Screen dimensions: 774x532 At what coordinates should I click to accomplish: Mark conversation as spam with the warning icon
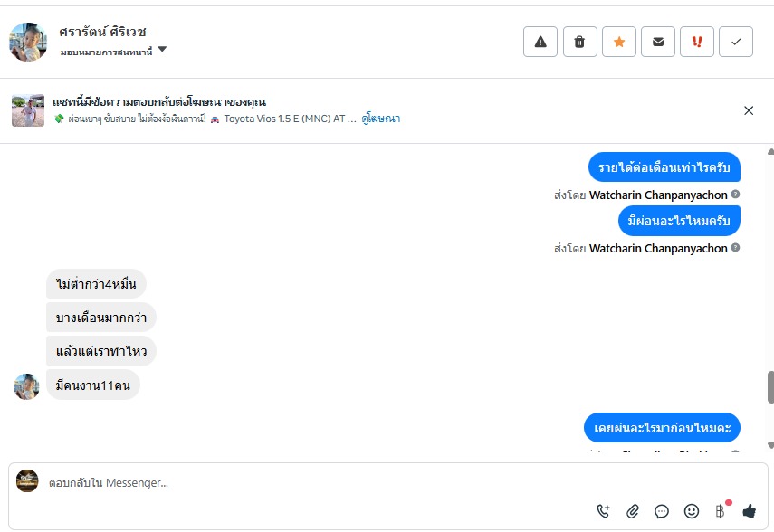point(540,42)
